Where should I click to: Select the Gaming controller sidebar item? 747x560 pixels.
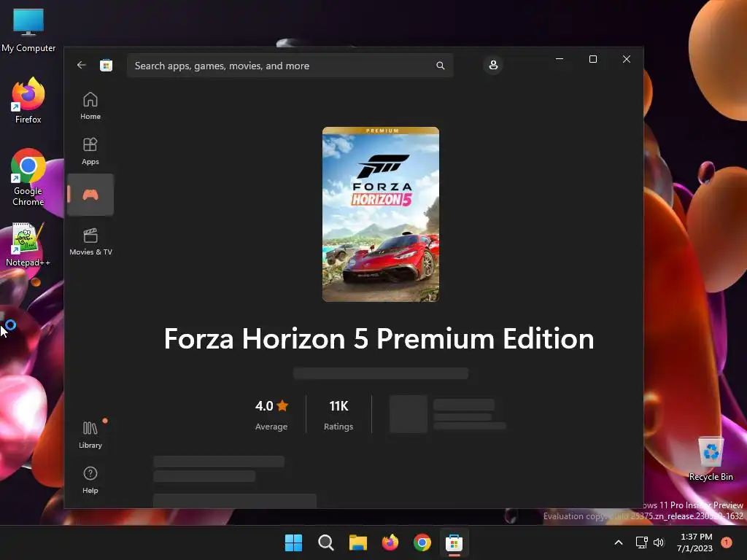coord(90,195)
